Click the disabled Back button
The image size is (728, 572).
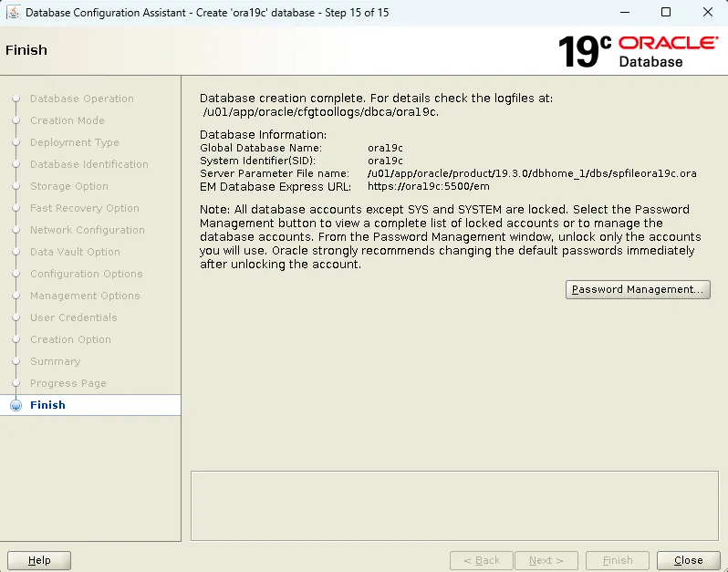pos(482,560)
